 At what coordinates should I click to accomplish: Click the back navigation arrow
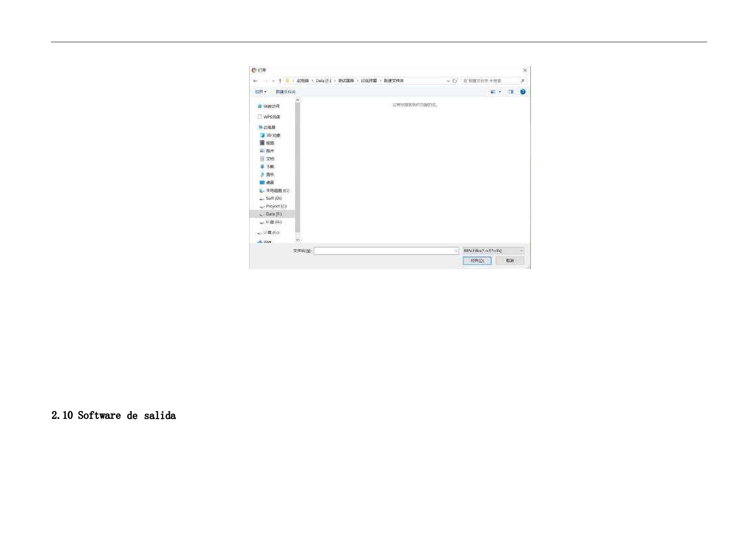click(x=255, y=81)
